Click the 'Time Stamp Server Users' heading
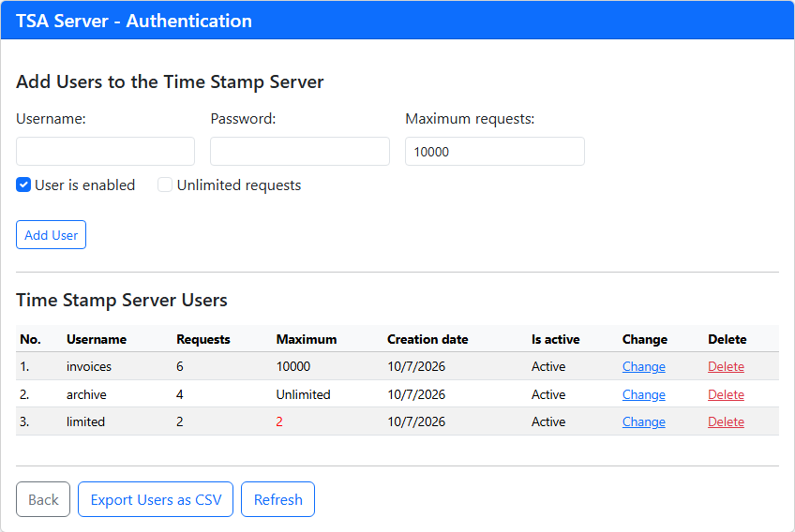 (x=122, y=300)
